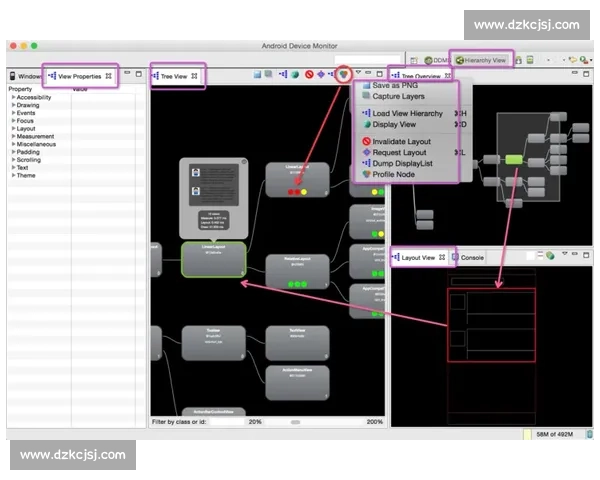
Task: Open the Layout View panel view menu triangle
Action: tap(564, 253)
